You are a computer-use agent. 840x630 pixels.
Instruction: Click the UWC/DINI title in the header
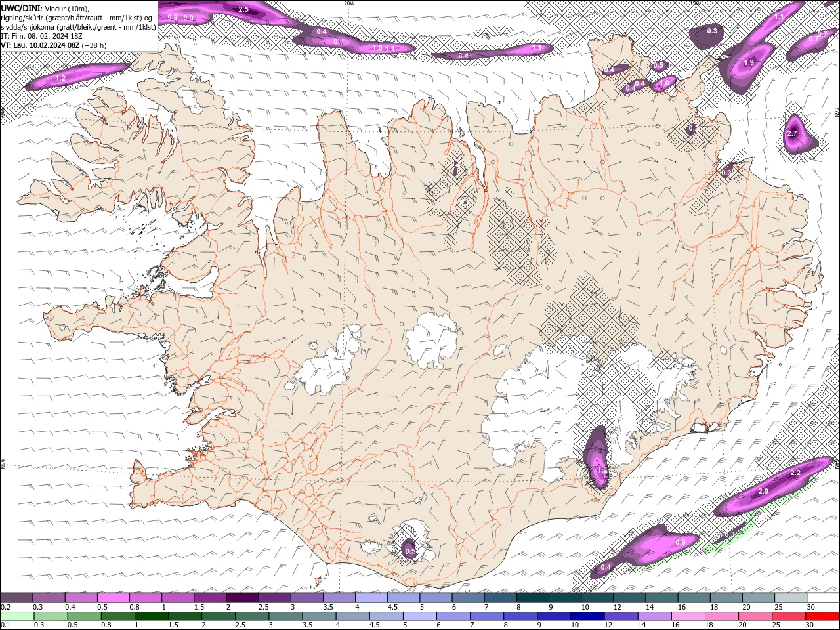click(x=21, y=8)
